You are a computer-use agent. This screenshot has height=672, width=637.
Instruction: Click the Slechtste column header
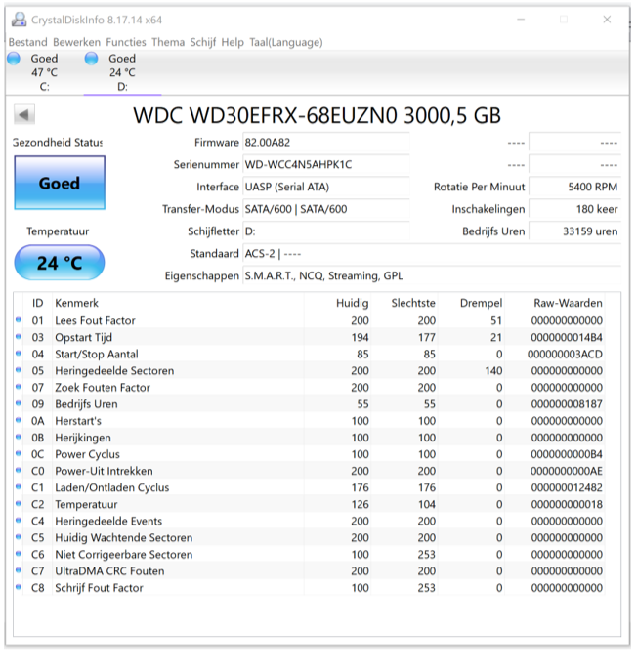[x=404, y=303]
